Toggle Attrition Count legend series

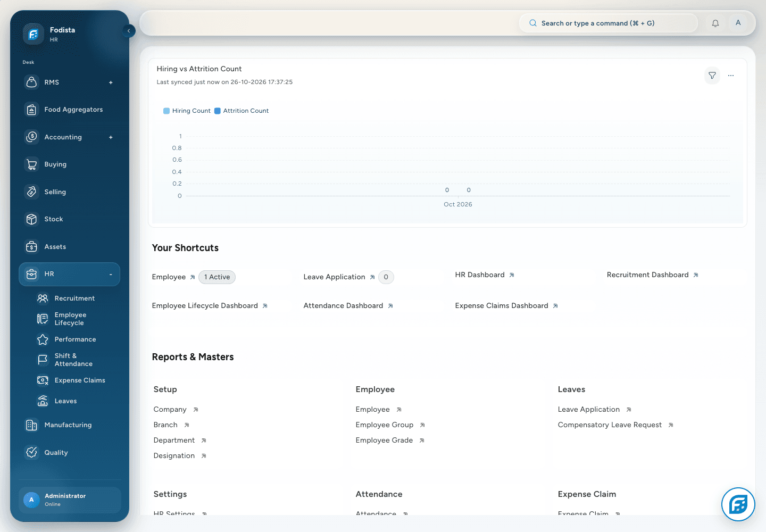pos(242,111)
